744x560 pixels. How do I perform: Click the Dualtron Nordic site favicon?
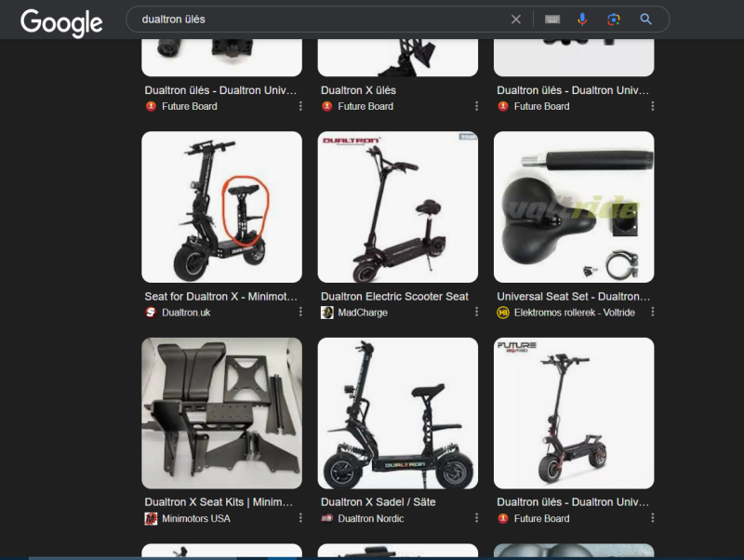[327, 518]
